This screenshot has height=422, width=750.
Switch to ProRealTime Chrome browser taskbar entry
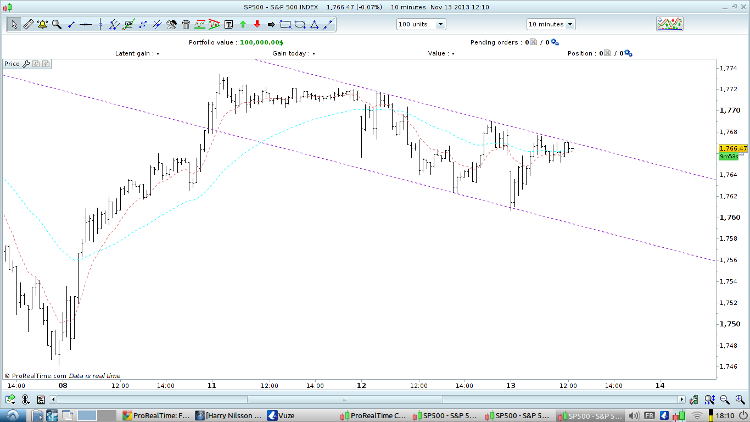coord(156,415)
